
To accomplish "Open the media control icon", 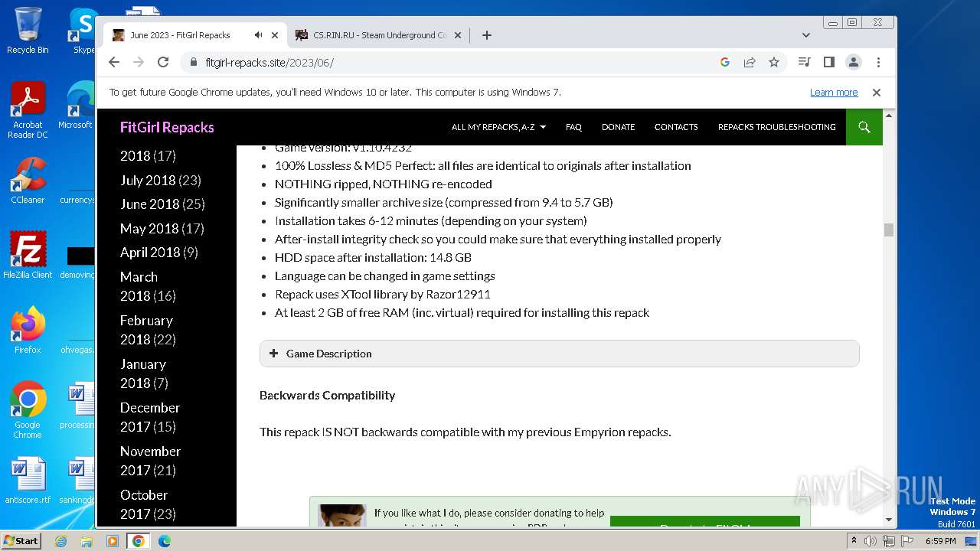I will pos(804,62).
